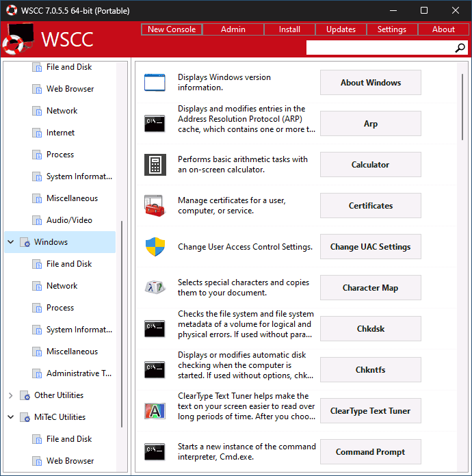Select Administrative T... under Windows
472x476 pixels.
79,373
